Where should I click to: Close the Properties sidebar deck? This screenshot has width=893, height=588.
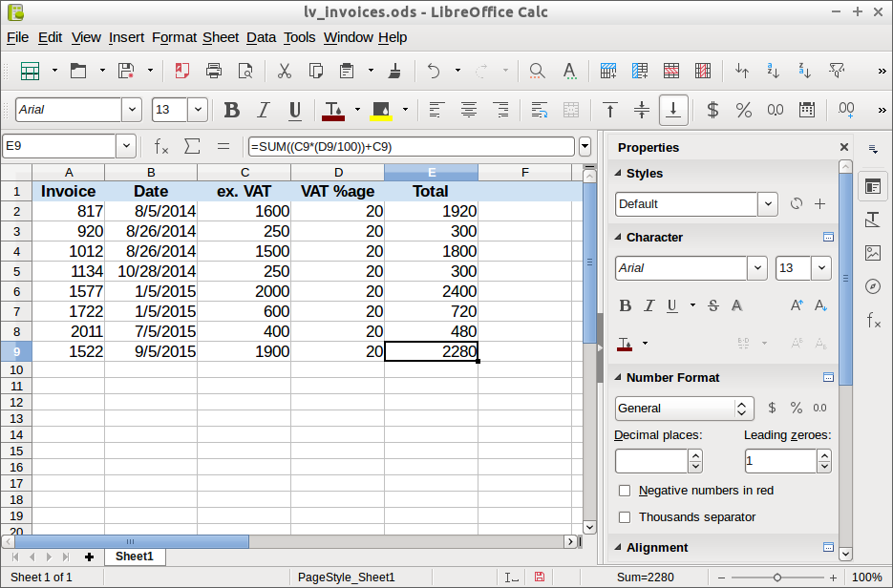[843, 147]
